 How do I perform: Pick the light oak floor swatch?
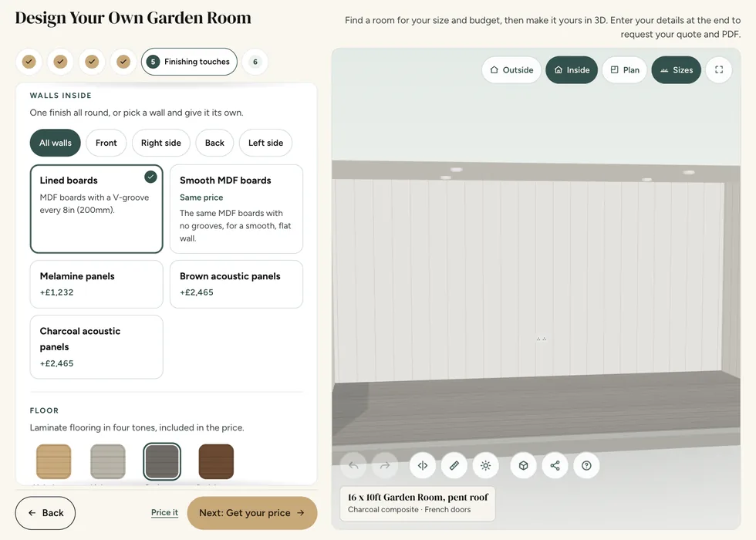click(53, 461)
